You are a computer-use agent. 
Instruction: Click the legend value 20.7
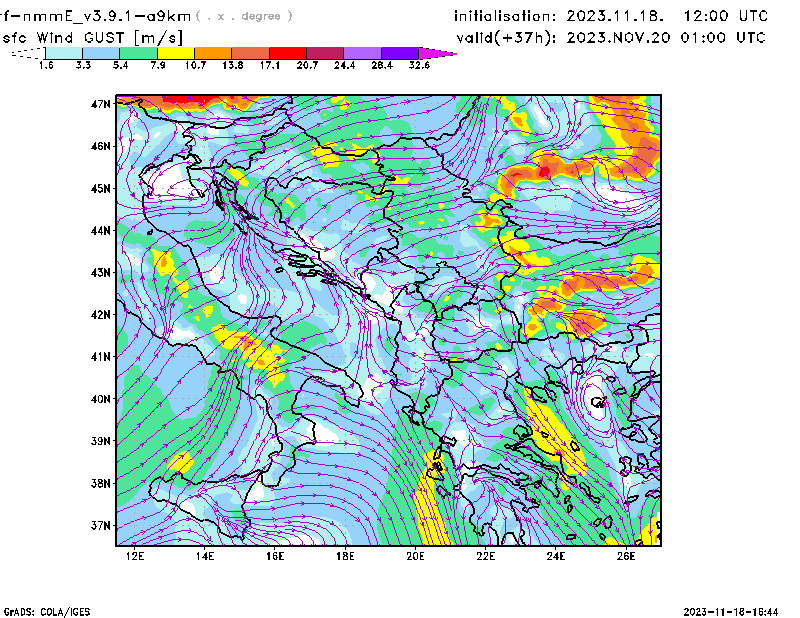[307, 65]
